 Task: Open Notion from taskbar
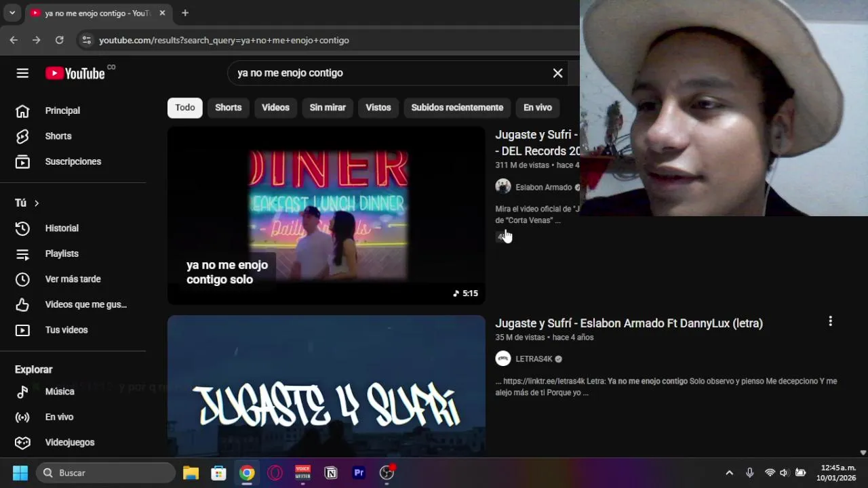tap(331, 472)
